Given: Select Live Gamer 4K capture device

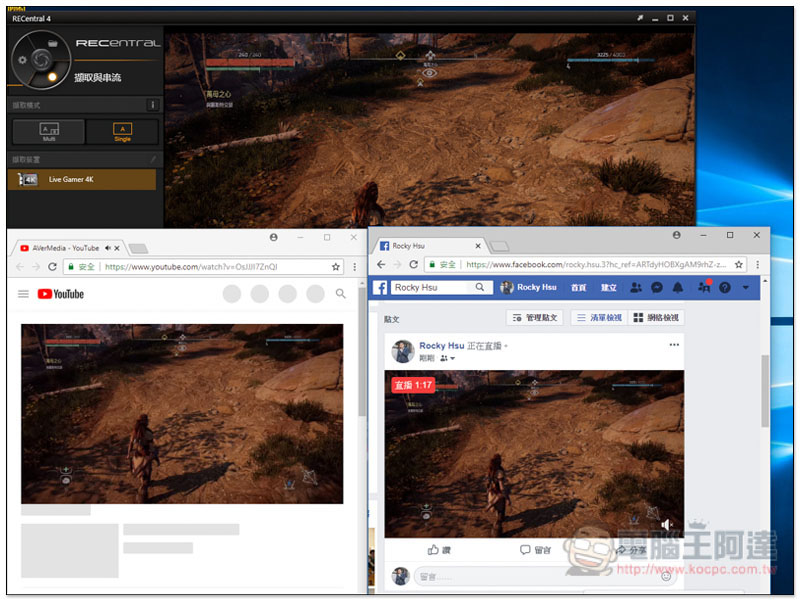Looking at the screenshot, I should pyautogui.click(x=82, y=180).
